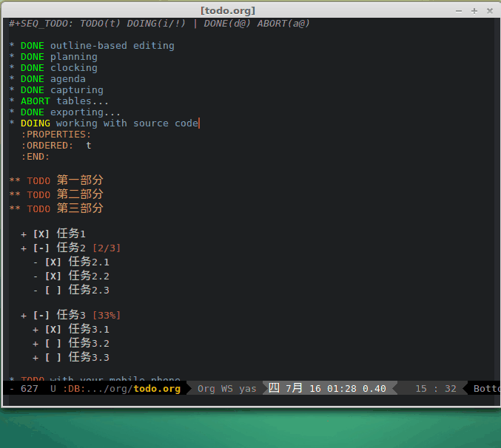The width and height of the screenshot is (501, 448).
Task: Close the todo.org window
Action: 489,11
